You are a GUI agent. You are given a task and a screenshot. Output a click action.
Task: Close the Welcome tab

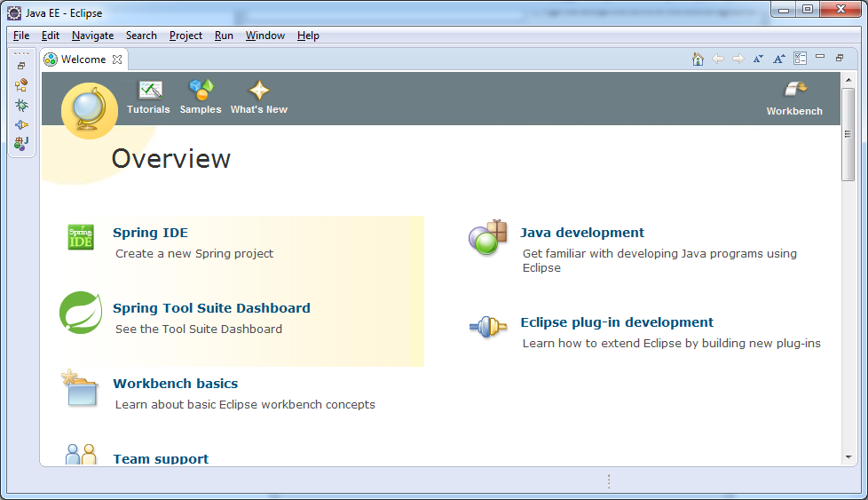pos(117,60)
